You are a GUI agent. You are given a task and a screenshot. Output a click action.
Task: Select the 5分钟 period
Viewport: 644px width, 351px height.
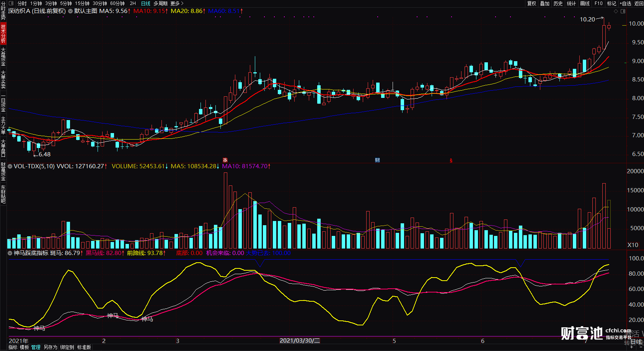click(66, 3)
